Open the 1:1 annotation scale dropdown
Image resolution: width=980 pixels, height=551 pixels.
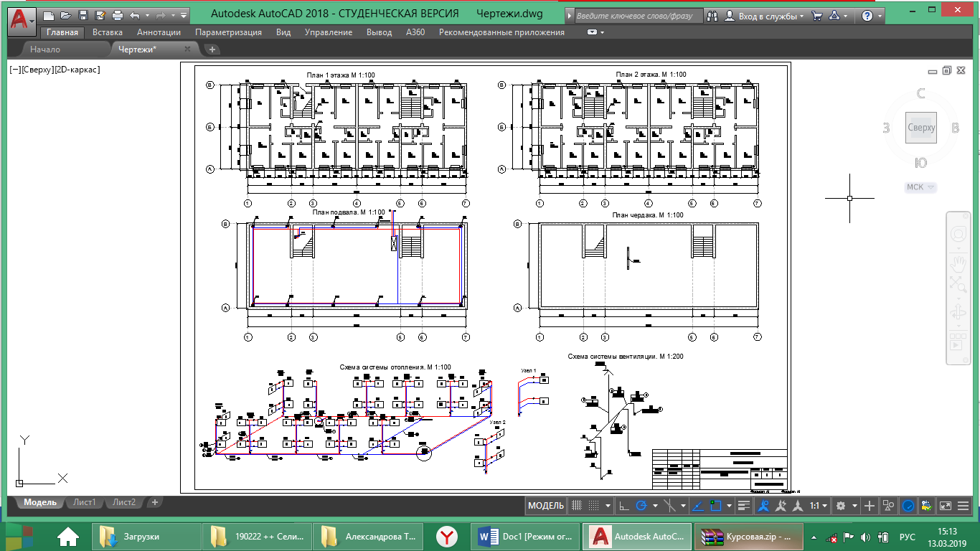tap(819, 506)
